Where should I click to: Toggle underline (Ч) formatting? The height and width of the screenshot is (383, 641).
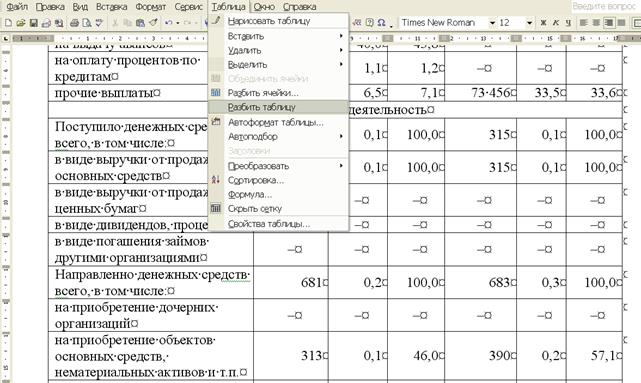pos(568,22)
